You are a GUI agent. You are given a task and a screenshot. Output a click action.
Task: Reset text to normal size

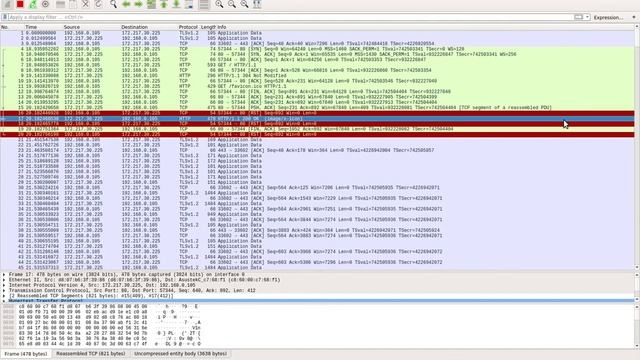tap(244, 4)
